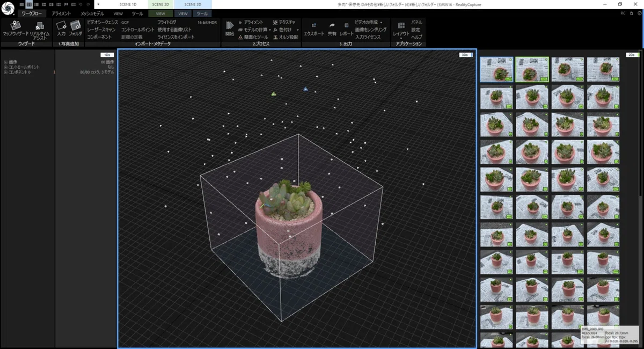This screenshot has height=349, width=644.
Task: Click the エクスポート (Export) icon
Action: click(x=314, y=29)
